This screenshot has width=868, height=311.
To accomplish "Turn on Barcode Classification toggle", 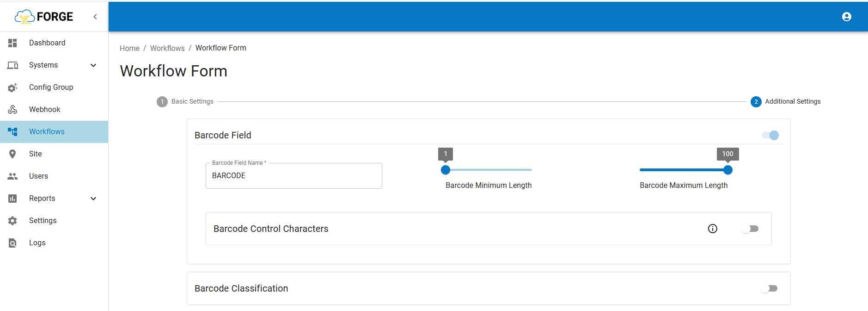I will (769, 288).
